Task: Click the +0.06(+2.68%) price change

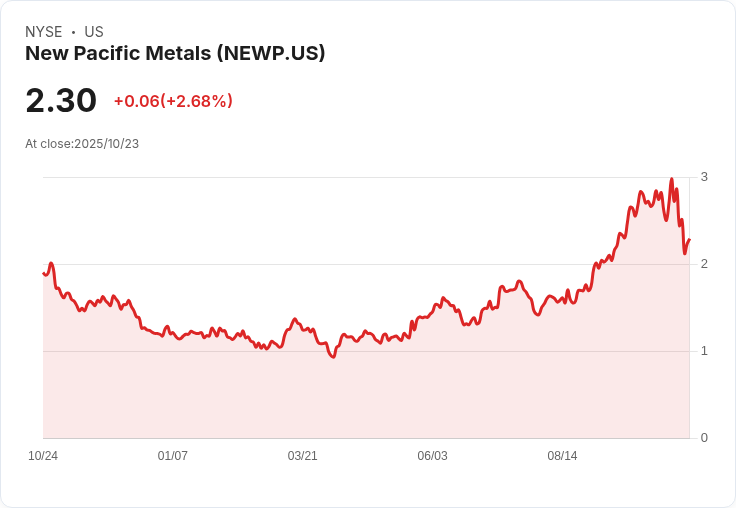Action: (x=173, y=101)
